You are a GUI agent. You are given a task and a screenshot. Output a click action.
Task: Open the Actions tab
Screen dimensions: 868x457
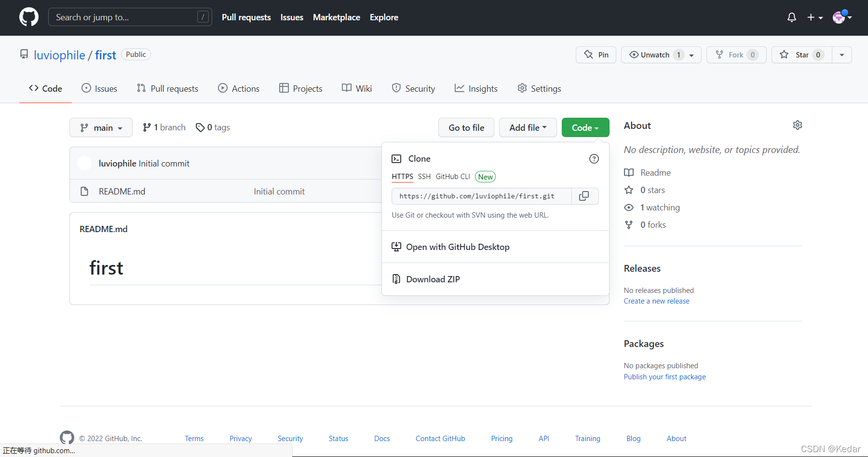(239, 89)
